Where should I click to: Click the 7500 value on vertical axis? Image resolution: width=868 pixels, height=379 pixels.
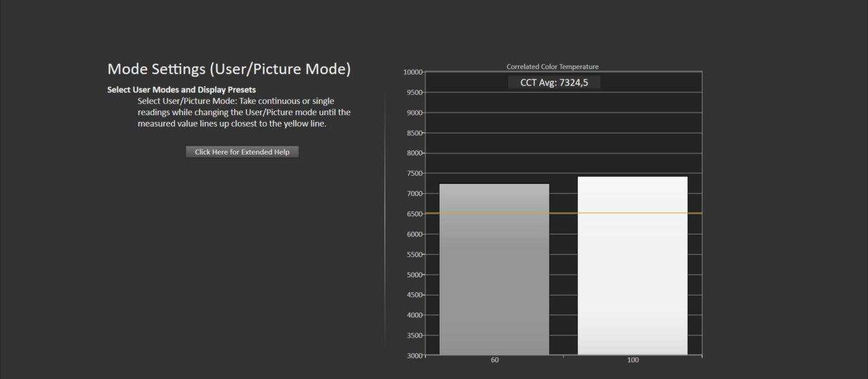[414, 174]
